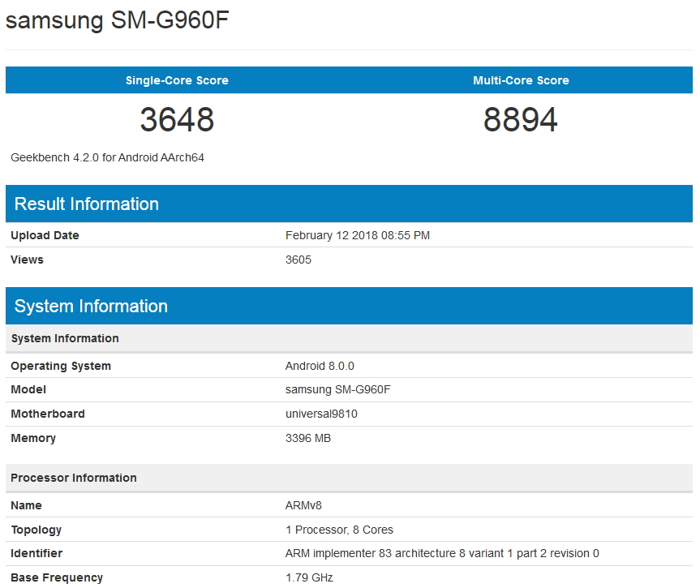Click the Processor Information subheader
This screenshot has height=588, width=700.
(x=74, y=478)
